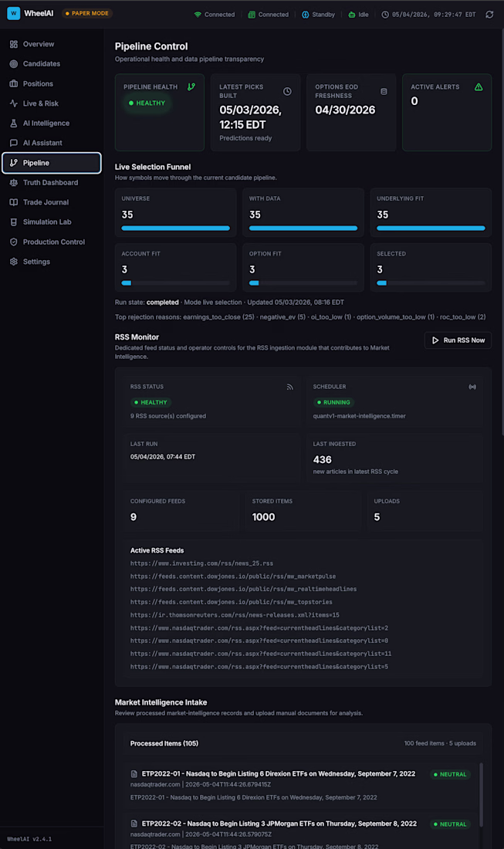Click the RSS feed icon in RSS Status
Image resolution: width=504 pixels, height=849 pixels.
[x=289, y=387]
